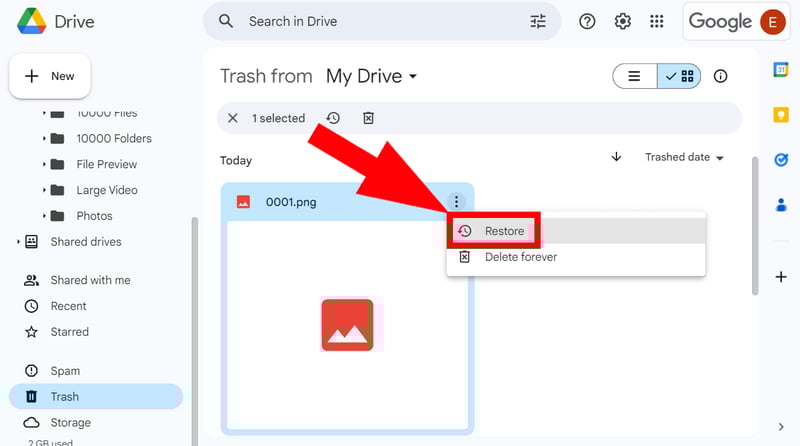Screen dimensions: 800x446
Task: Show the details info icon
Action: 720,76
